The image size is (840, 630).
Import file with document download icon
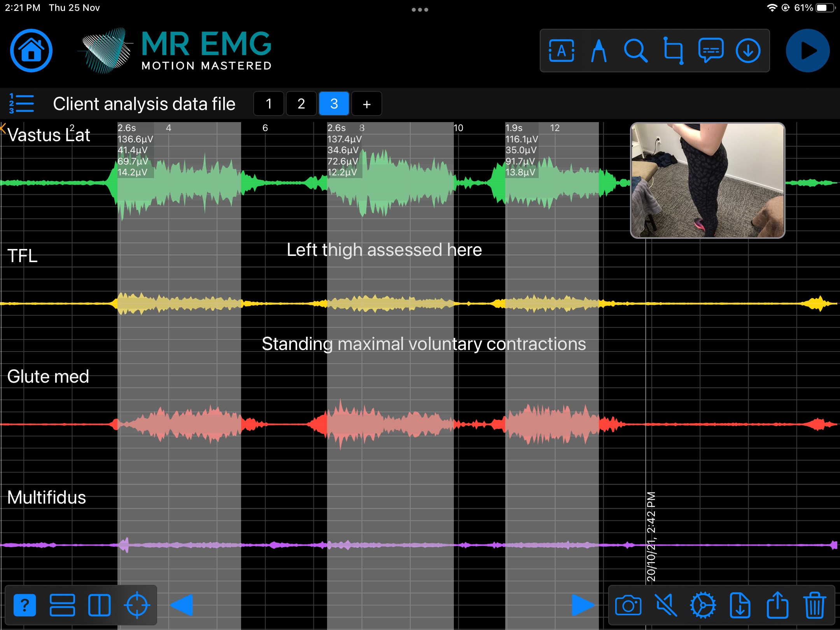740,605
